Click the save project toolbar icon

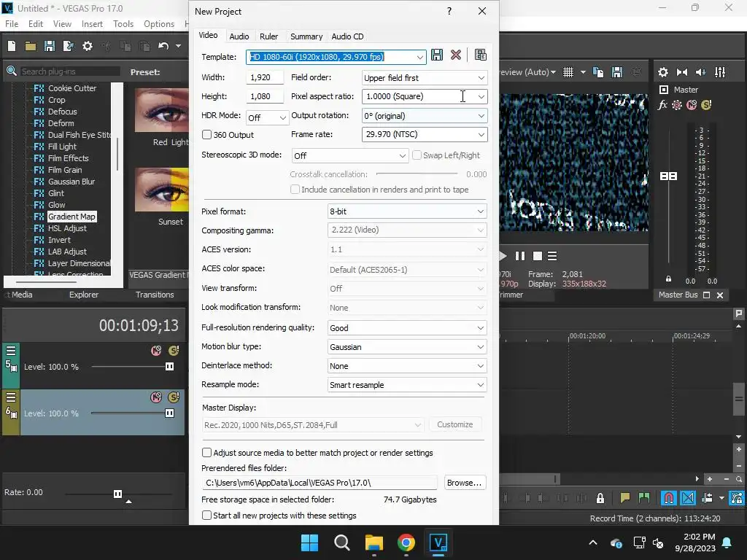(x=50, y=46)
